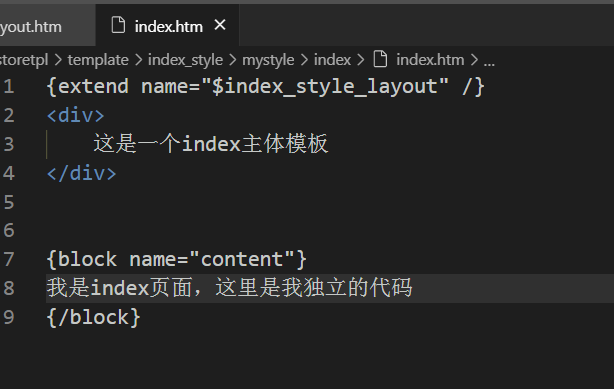Click the file icon on index.htm tab
614x389 pixels.
[x=118, y=25]
